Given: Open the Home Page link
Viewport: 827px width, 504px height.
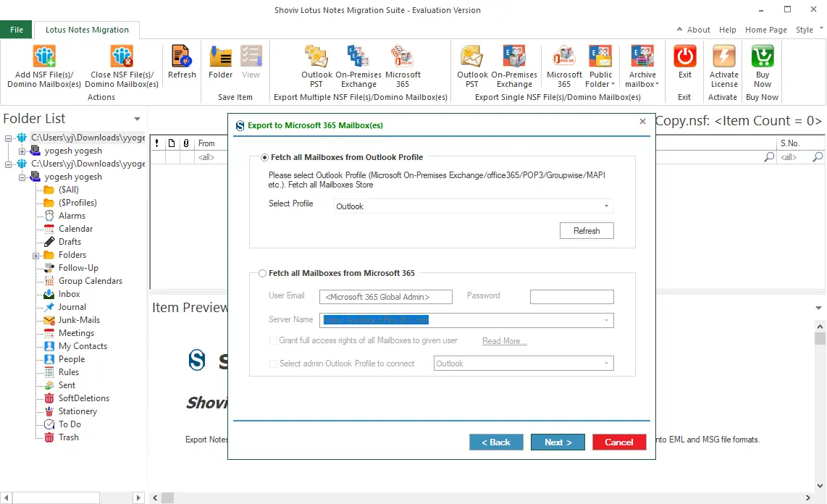Looking at the screenshot, I should [x=766, y=30].
